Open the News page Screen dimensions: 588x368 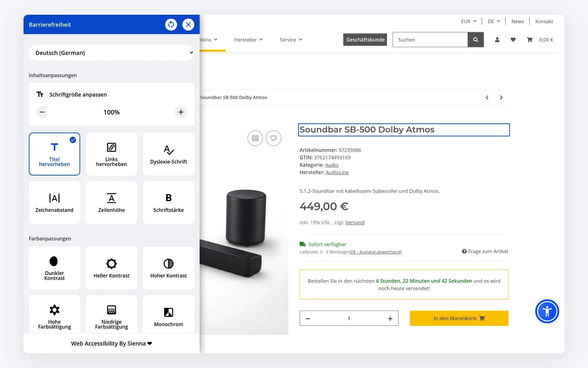pyautogui.click(x=517, y=21)
